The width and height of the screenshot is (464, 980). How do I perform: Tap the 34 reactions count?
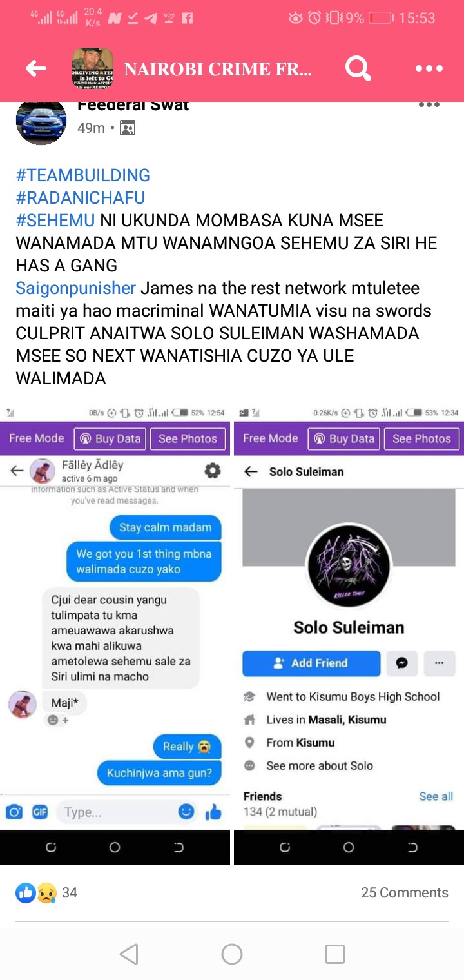click(70, 893)
